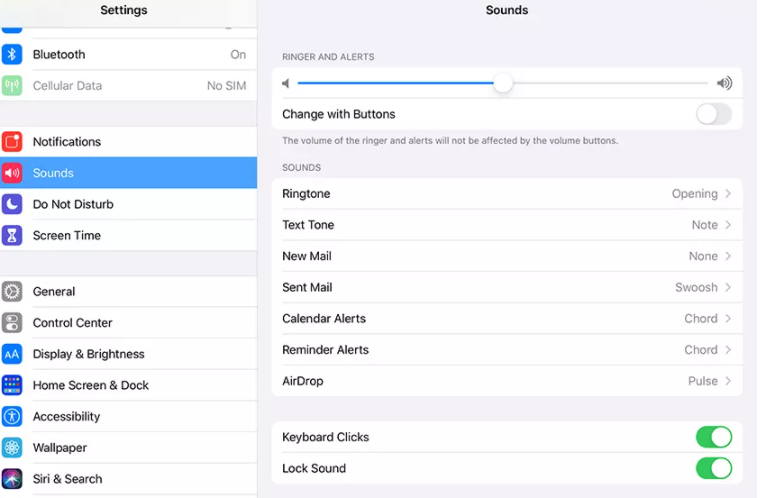Open Calendar Alerts sound chevron

pos(728,319)
